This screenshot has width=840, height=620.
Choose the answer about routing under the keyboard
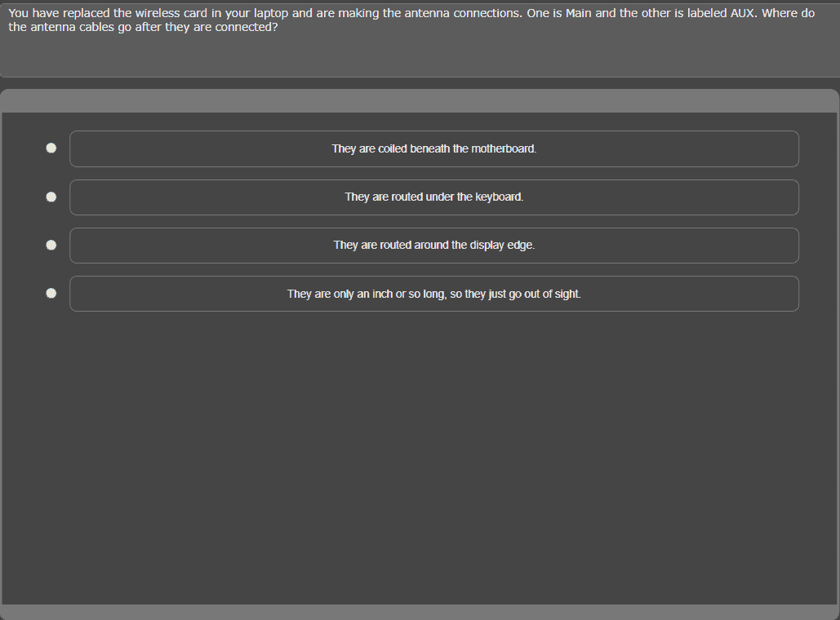433,197
